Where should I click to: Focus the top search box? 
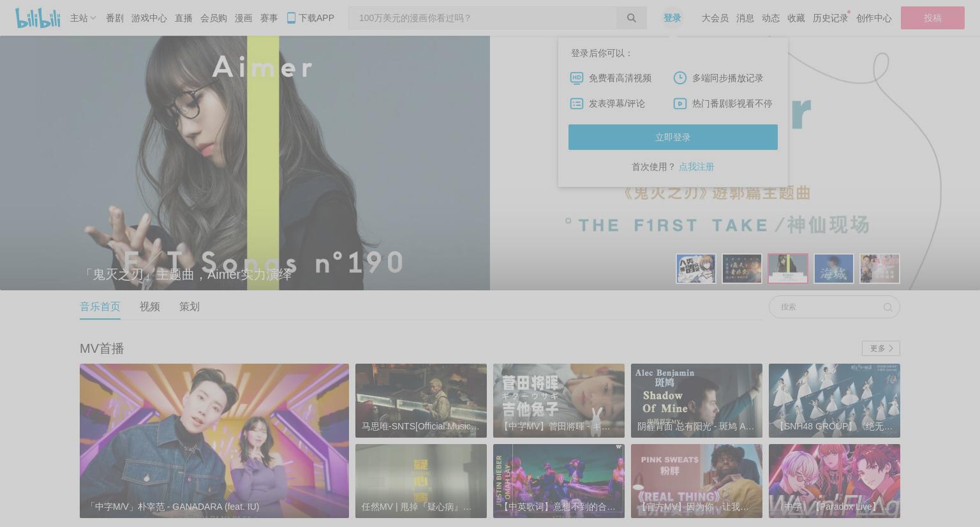point(482,18)
